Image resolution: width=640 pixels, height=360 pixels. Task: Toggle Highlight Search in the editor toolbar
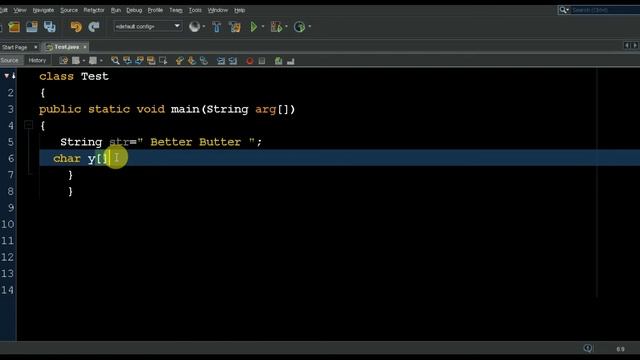click(x=151, y=61)
